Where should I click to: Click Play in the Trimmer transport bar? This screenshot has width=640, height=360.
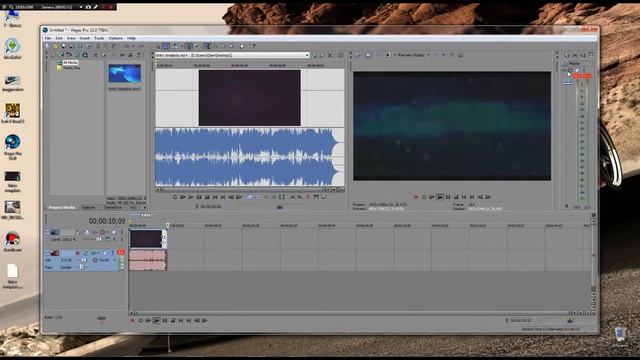pyautogui.click(x=191, y=197)
